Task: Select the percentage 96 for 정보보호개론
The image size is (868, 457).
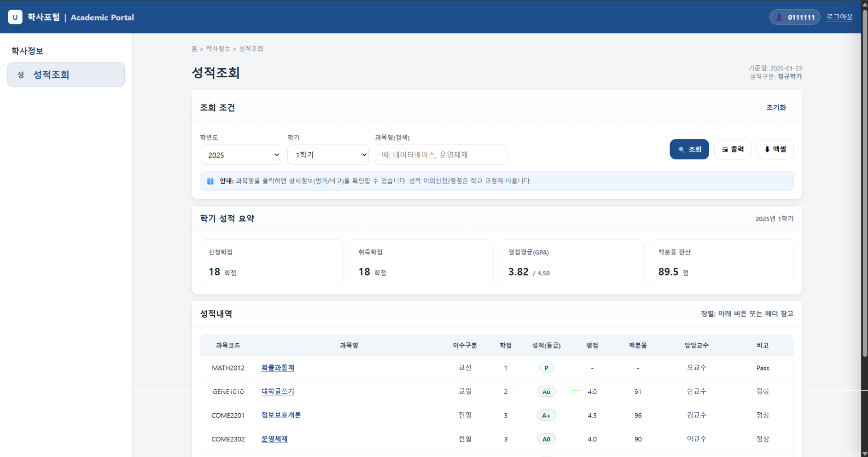Action: (638, 415)
